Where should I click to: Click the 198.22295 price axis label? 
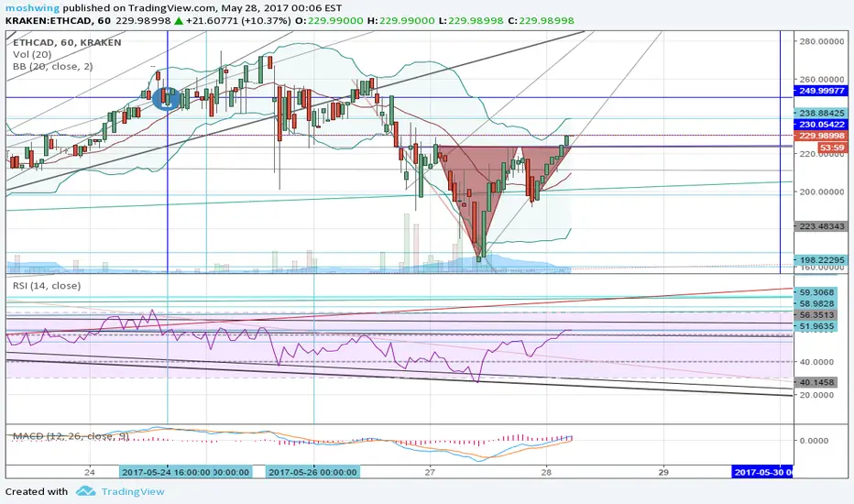pos(821,260)
